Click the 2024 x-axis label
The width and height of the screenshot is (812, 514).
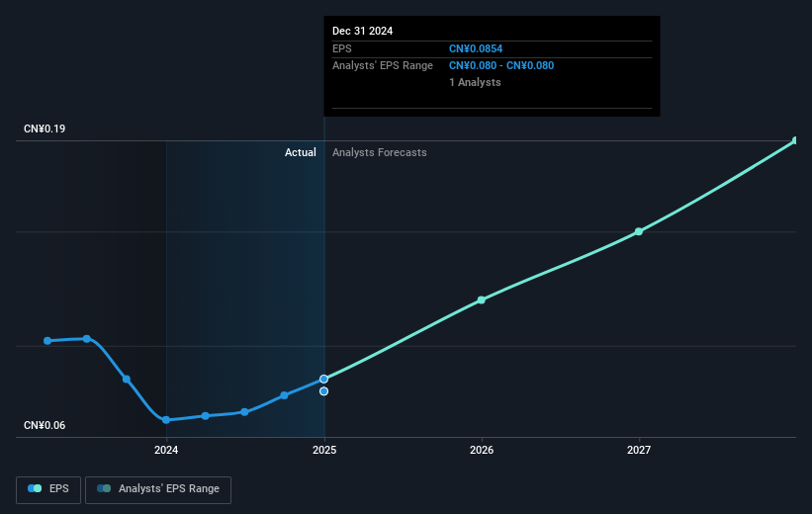pyautogui.click(x=166, y=450)
